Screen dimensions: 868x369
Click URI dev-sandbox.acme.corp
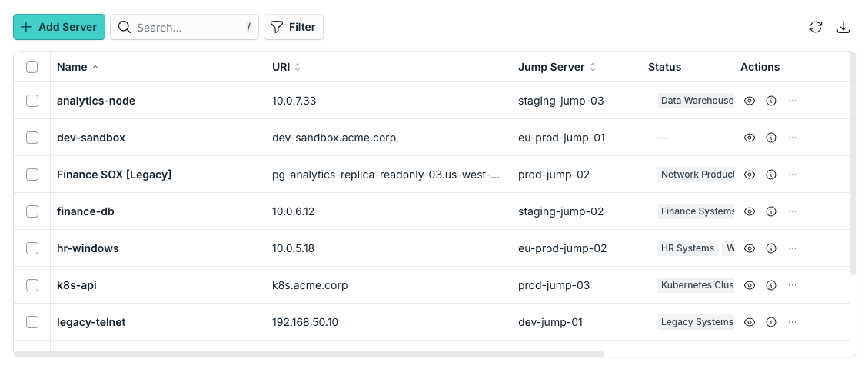(334, 138)
